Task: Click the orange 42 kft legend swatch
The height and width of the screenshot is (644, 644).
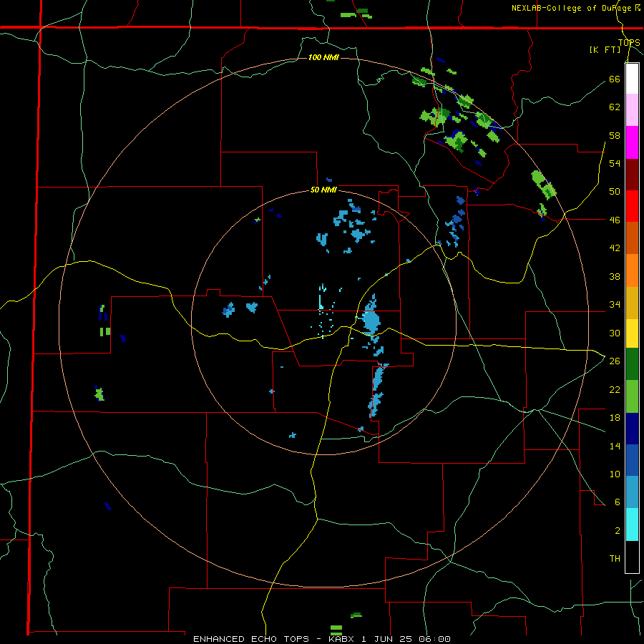Action: point(632,270)
